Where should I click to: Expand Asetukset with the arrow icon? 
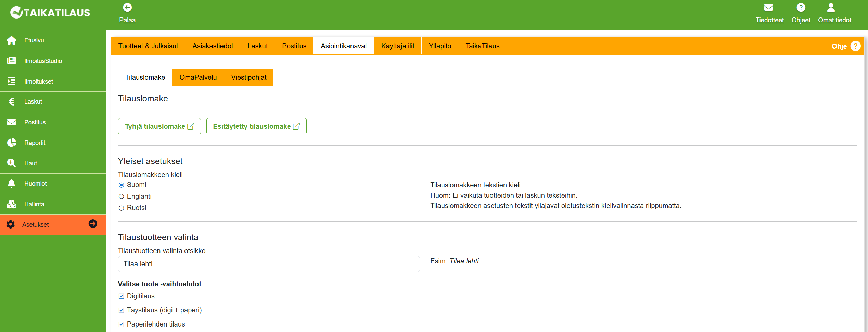[x=93, y=224]
